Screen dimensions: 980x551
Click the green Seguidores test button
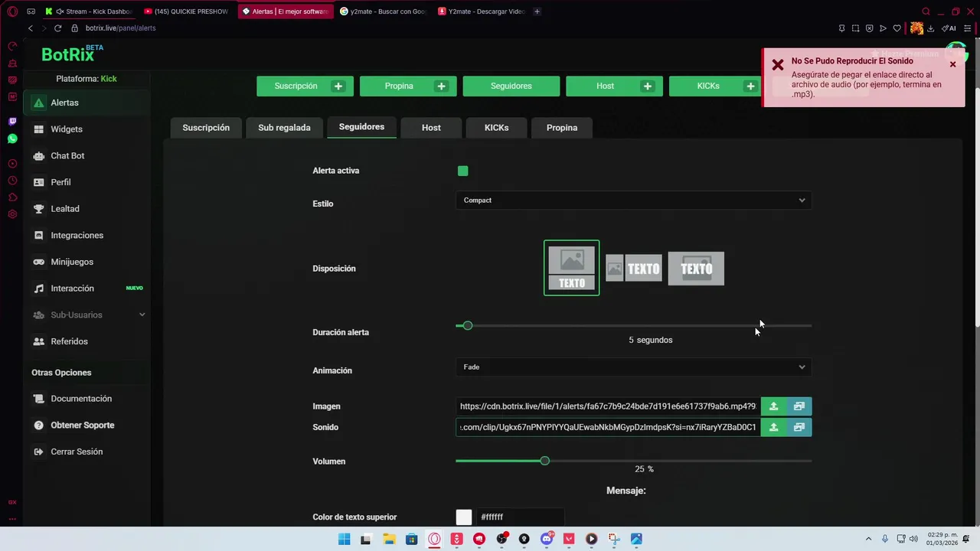pyautogui.click(x=511, y=86)
